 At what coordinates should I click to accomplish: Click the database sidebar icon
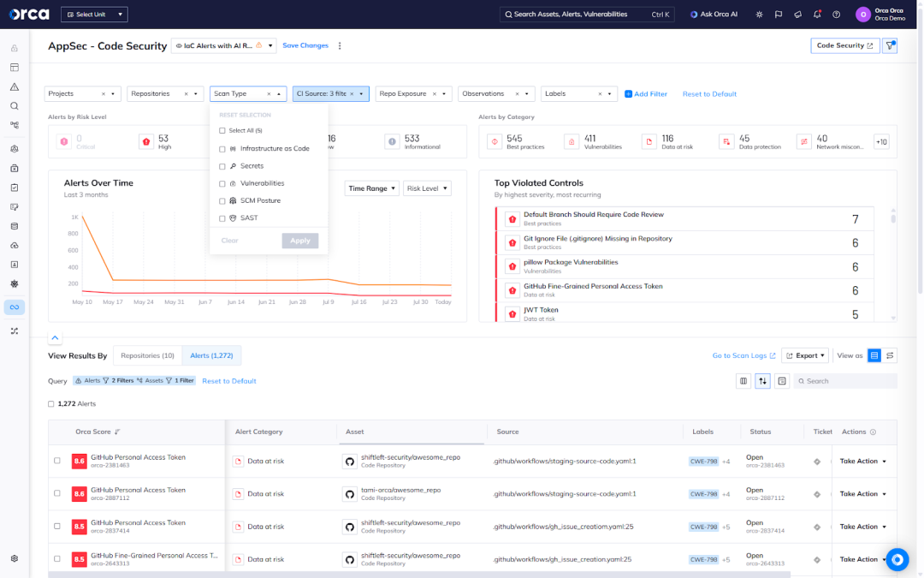tap(15, 226)
